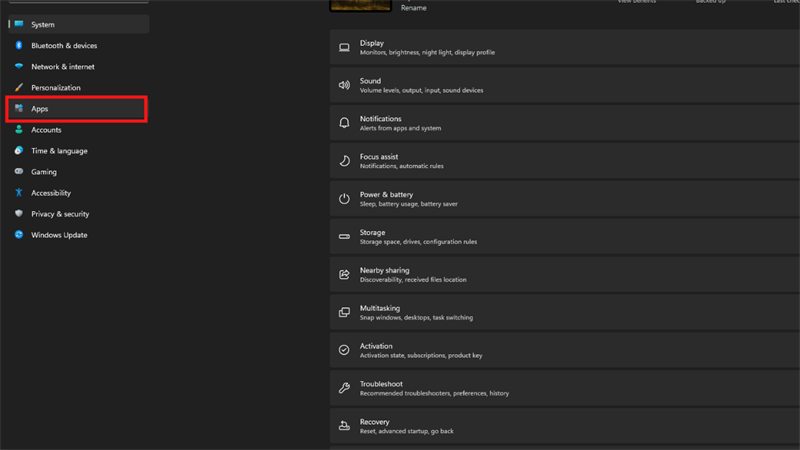Rename the PC using Rename link
This screenshot has height=450, width=800.
(412, 7)
